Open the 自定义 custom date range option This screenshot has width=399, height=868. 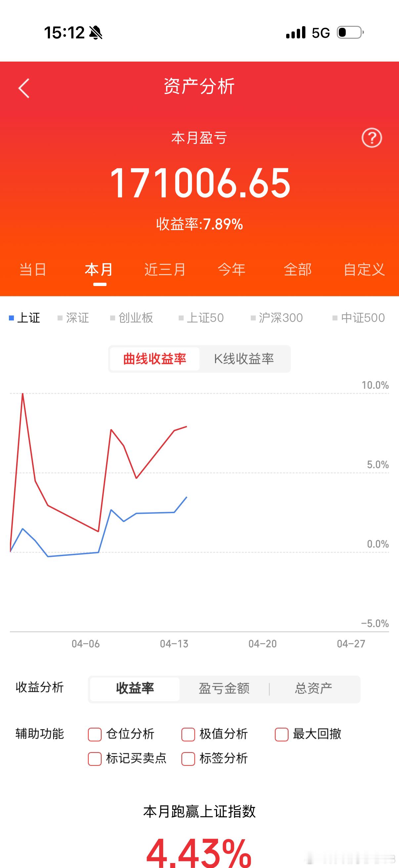pos(365,269)
